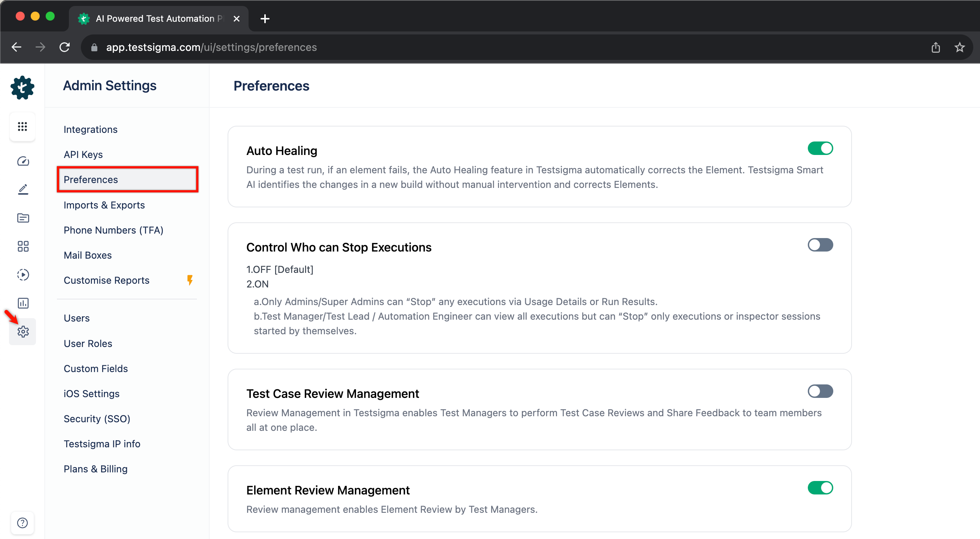Click the lightning bolt next to Customise Reports
This screenshot has height=539, width=980.
coord(190,280)
